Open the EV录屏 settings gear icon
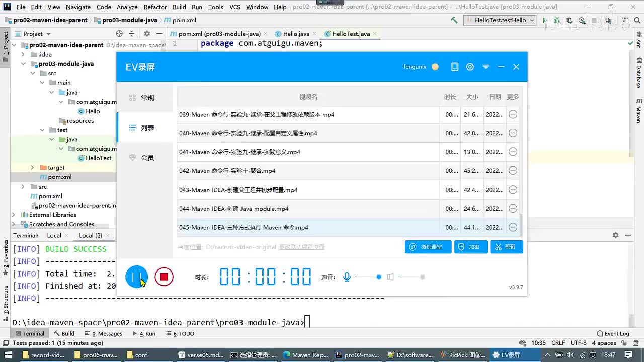Viewport: 644px width, 362px height. click(x=470, y=67)
